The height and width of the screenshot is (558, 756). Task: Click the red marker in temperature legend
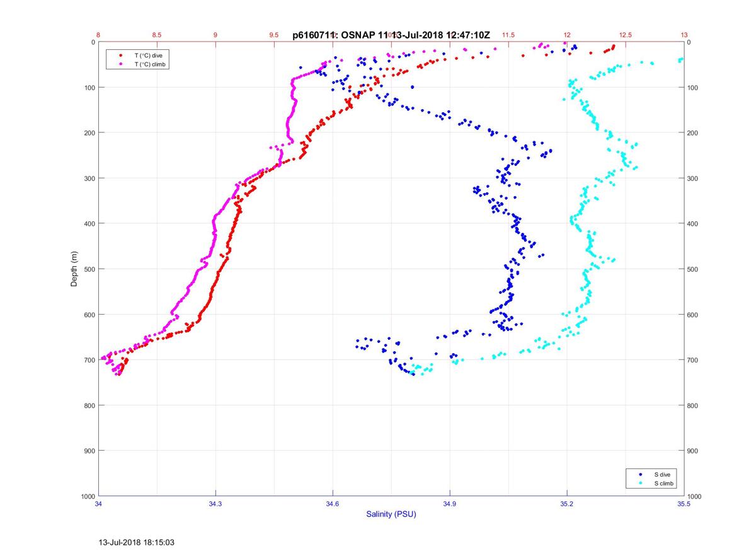click(x=120, y=55)
